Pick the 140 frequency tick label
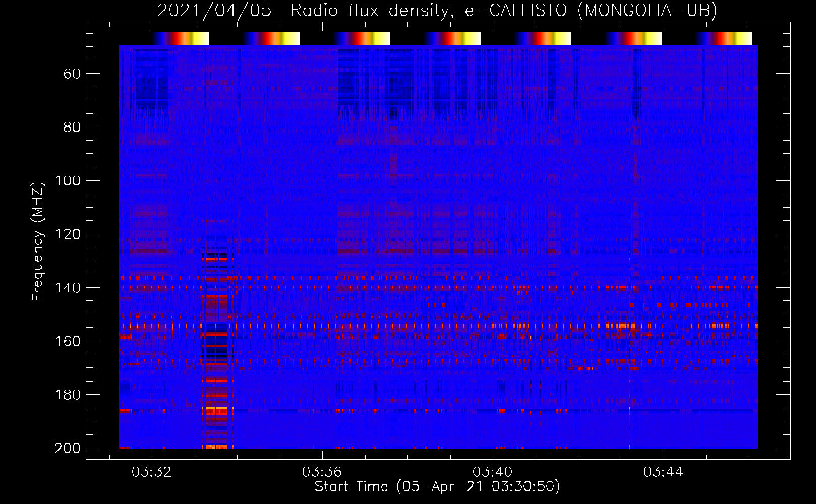The image size is (816, 504). pyautogui.click(x=68, y=287)
